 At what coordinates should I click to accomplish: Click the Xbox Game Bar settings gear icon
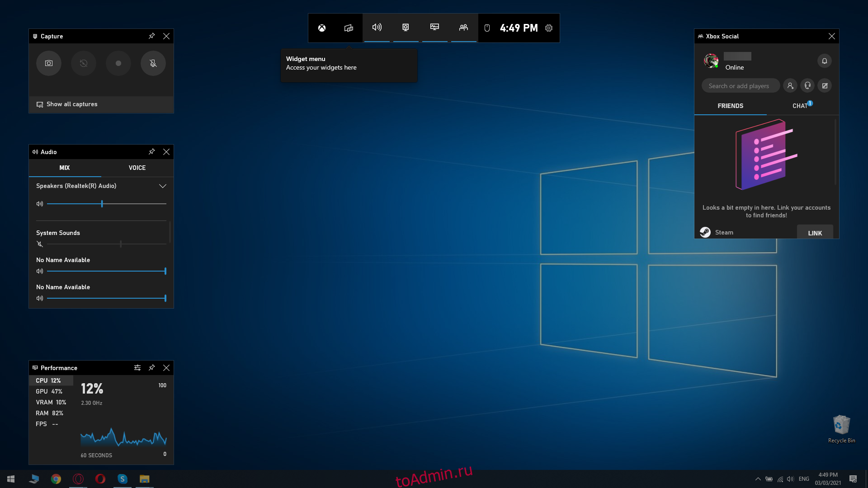[x=549, y=28]
